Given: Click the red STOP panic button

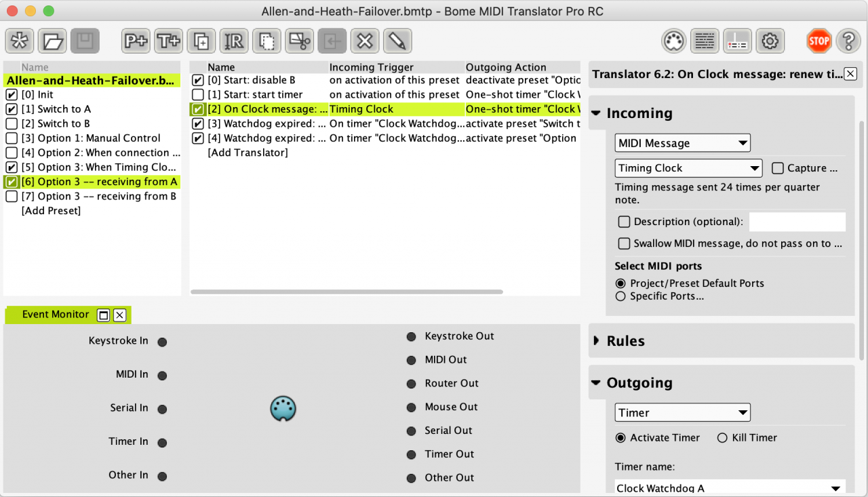Looking at the screenshot, I should 818,41.
